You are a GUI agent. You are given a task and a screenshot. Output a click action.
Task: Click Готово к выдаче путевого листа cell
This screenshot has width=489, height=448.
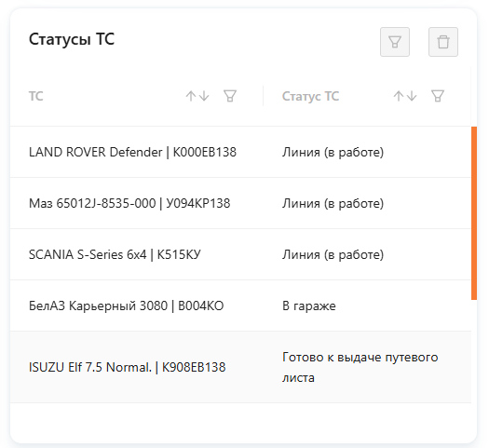tap(360, 367)
